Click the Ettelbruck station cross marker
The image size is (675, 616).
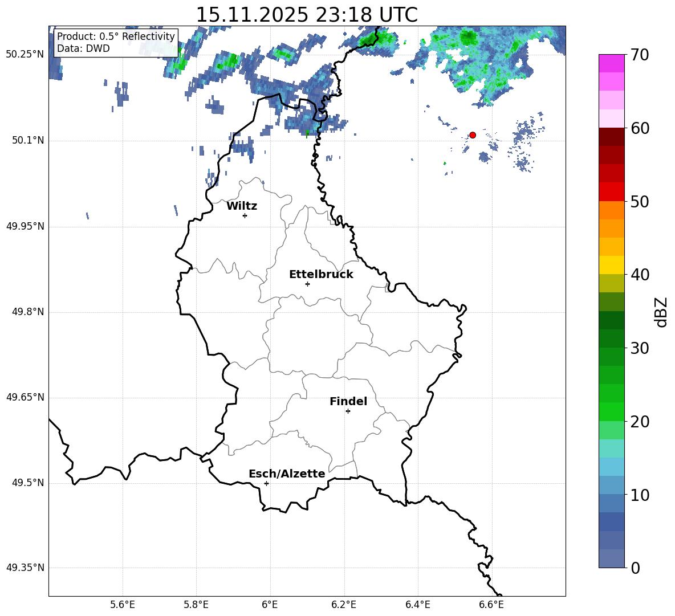[307, 284]
